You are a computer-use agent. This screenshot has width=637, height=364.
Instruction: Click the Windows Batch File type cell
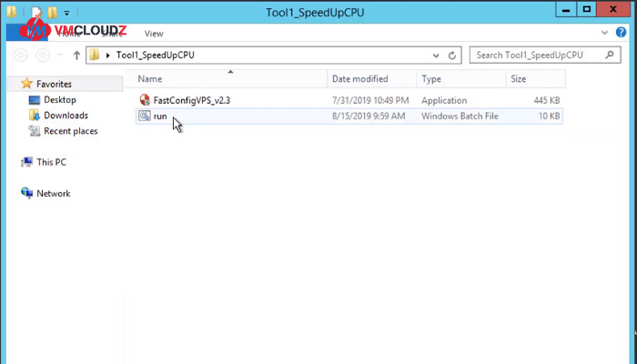(x=460, y=116)
